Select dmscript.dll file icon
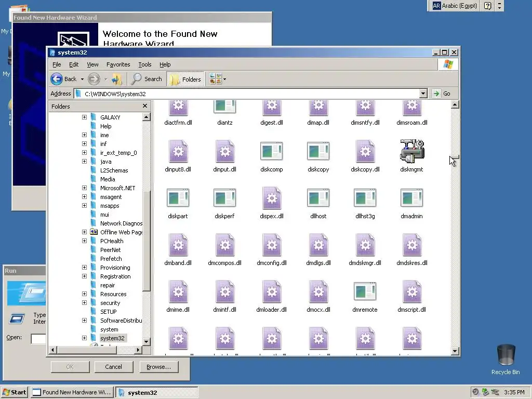Screen dimensions: 532x399 pos(411,291)
